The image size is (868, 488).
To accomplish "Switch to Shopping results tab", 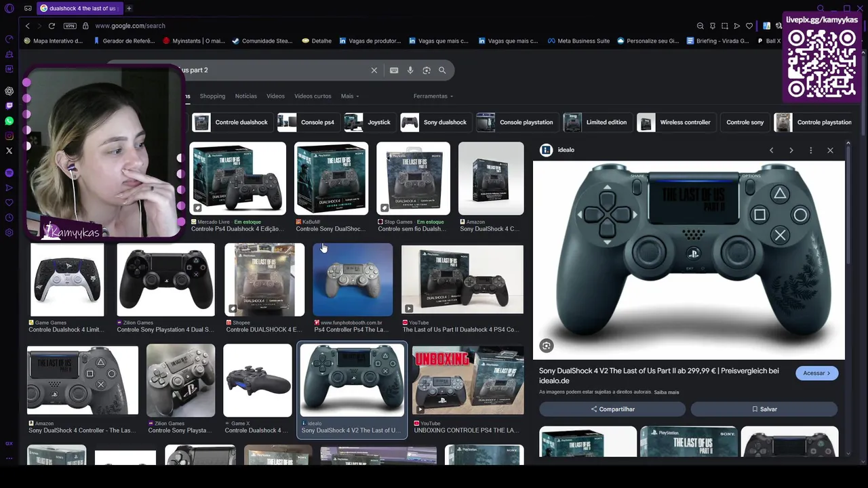I will pos(212,96).
